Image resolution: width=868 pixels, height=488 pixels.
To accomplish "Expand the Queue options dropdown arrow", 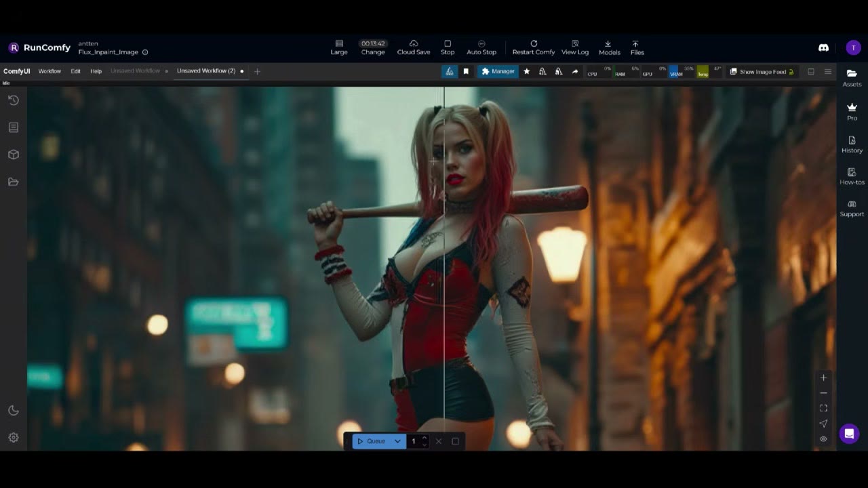I will 397,441.
